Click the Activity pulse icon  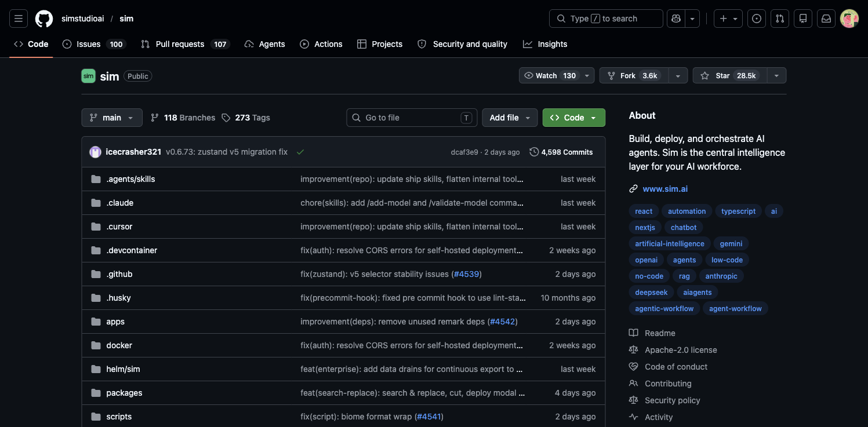633,417
